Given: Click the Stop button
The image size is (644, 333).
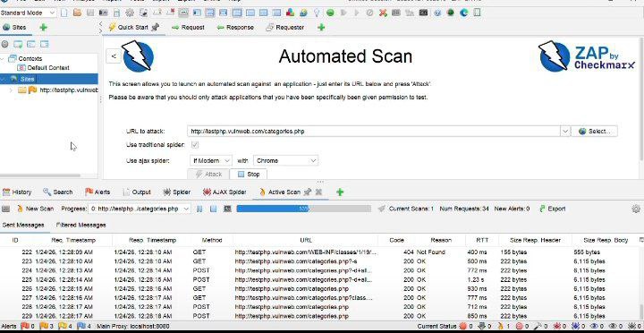Looking at the screenshot, I should (x=249, y=175).
